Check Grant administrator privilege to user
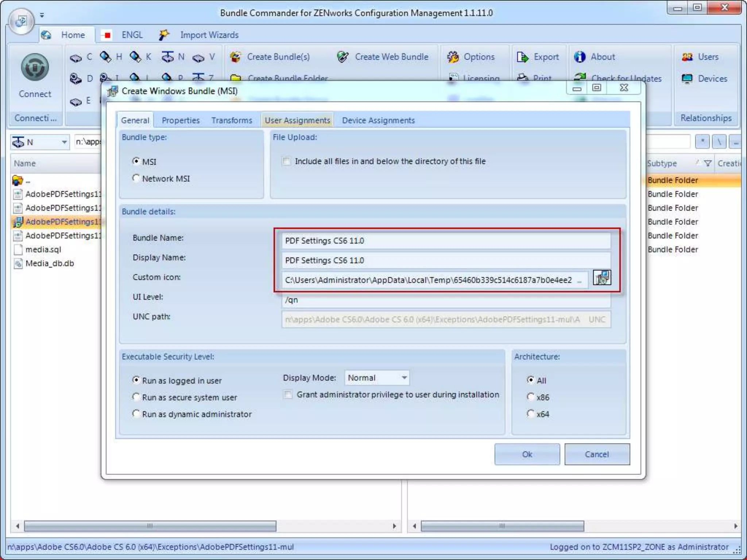 tap(288, 395)
